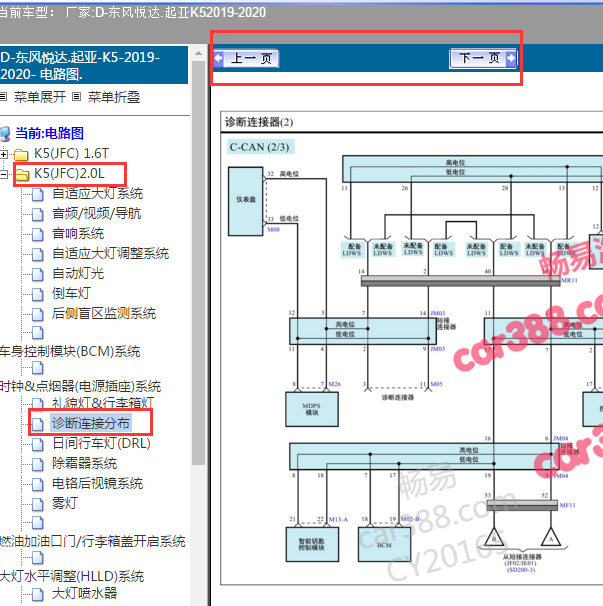This screenshot has height=606, width=603.
Task: Open 大灯水平调整(HLLD)系统 entry
Action: click(x=72, y=577)
